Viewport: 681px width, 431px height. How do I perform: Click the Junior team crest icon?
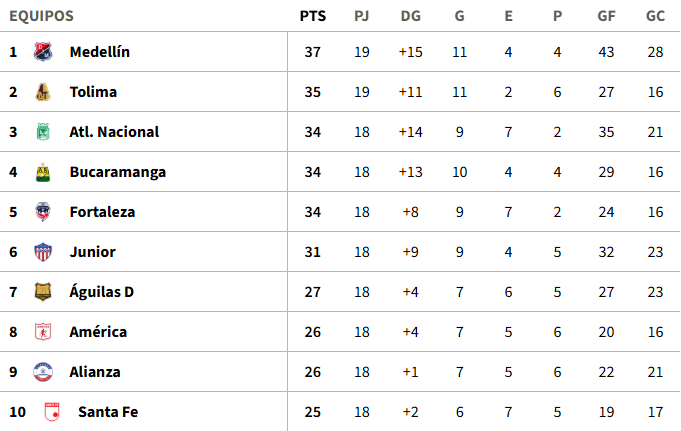click(42, 252)
